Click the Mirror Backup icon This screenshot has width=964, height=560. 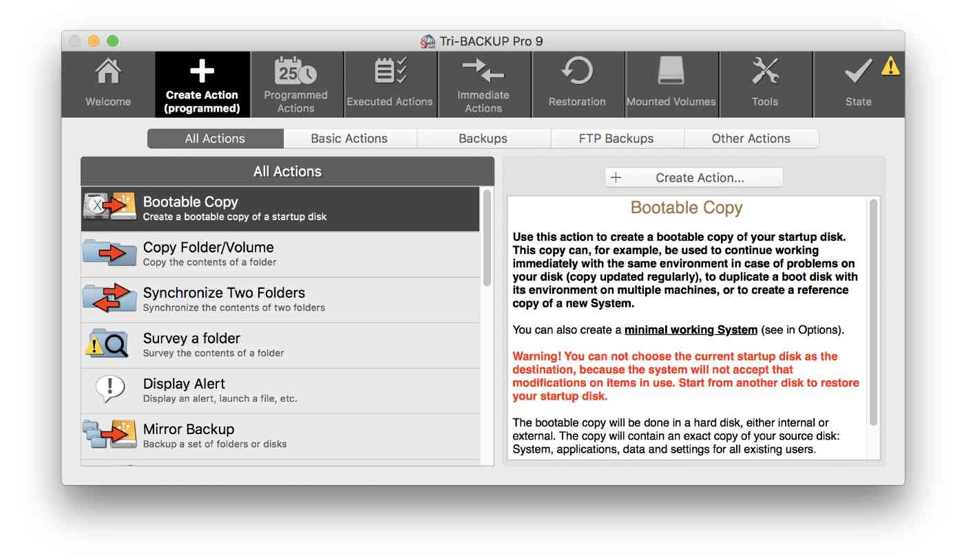tap(110, 434)
